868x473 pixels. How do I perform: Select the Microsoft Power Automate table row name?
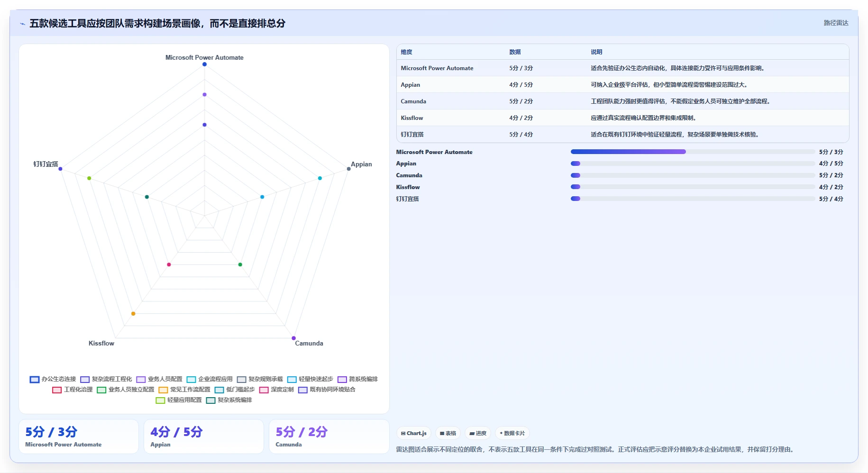click(x=437, y=68)
